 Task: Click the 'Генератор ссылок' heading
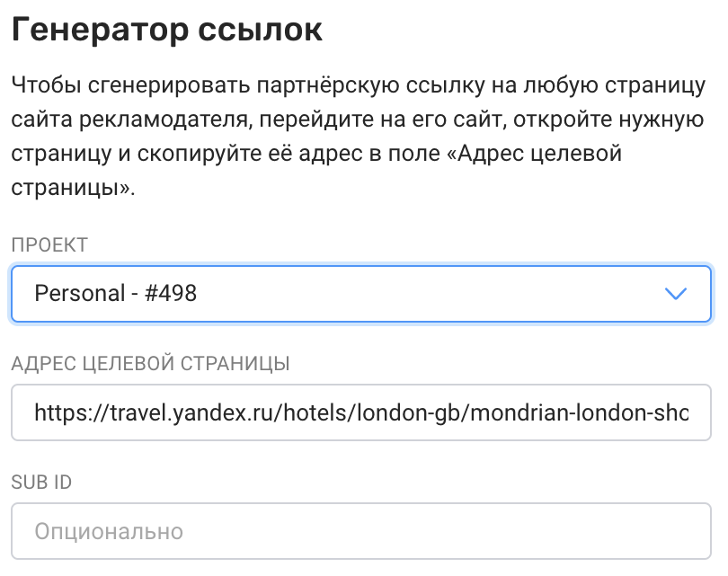tap(166, 30)
